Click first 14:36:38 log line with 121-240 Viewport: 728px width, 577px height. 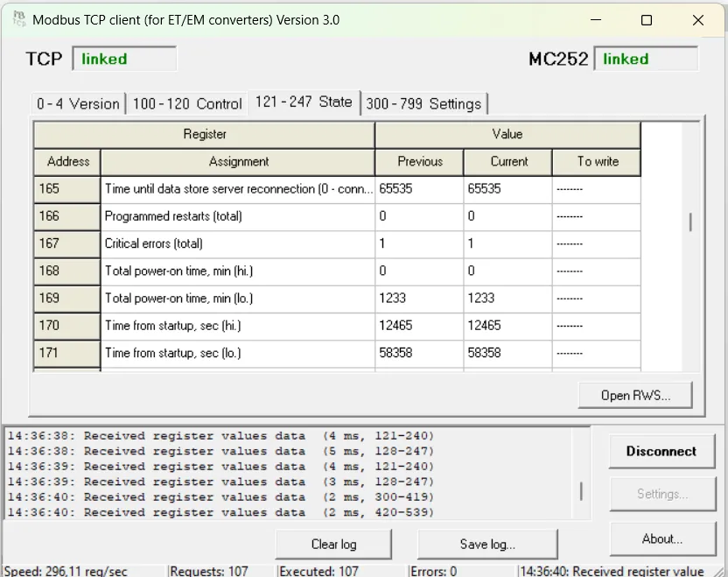click(220, 436)
